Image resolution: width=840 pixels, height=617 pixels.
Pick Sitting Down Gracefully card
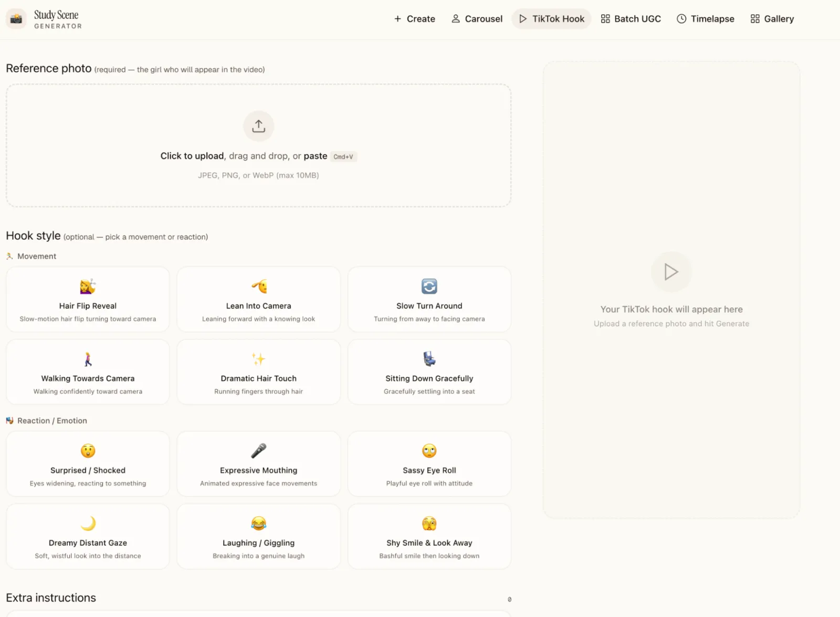pos(429,371)
